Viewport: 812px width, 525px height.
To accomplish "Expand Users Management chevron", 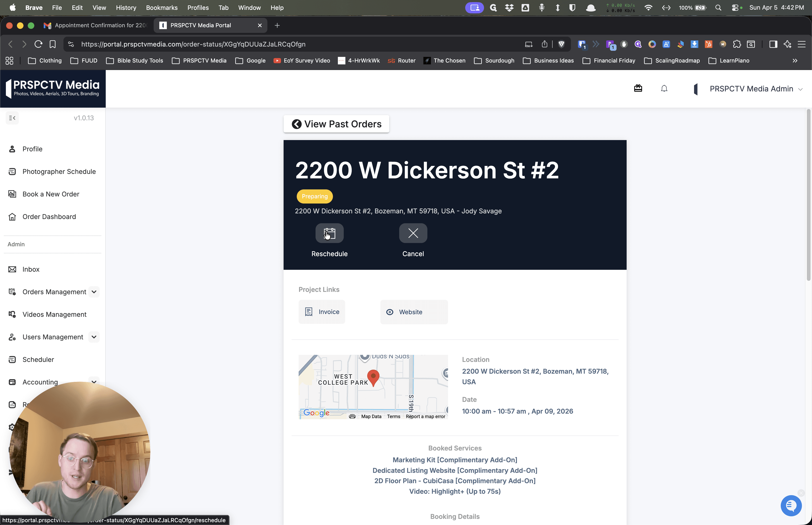I will click(x=94, y=337).
